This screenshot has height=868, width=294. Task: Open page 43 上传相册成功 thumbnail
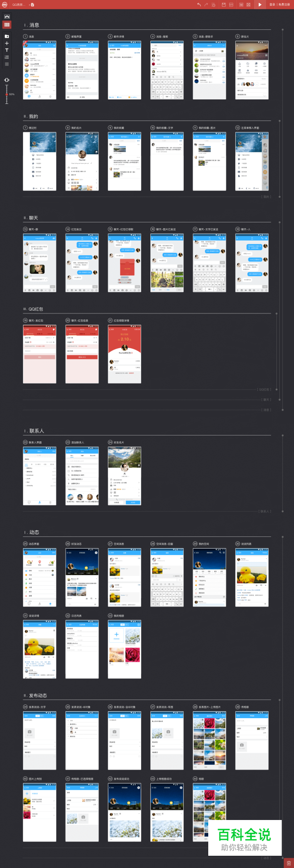[x=167, y=812]
